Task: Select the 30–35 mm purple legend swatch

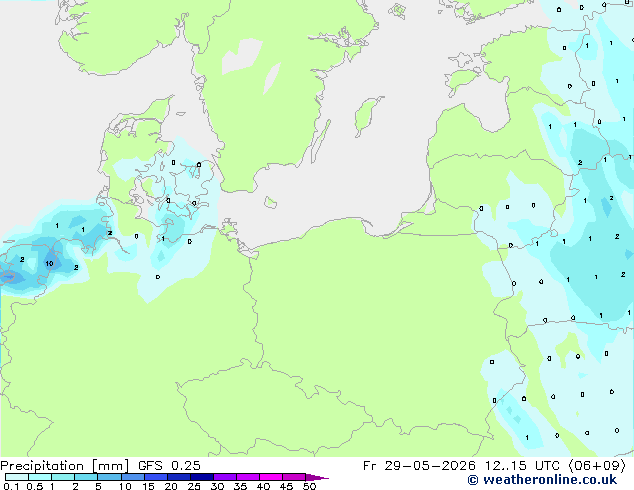Action: [225, 477]
